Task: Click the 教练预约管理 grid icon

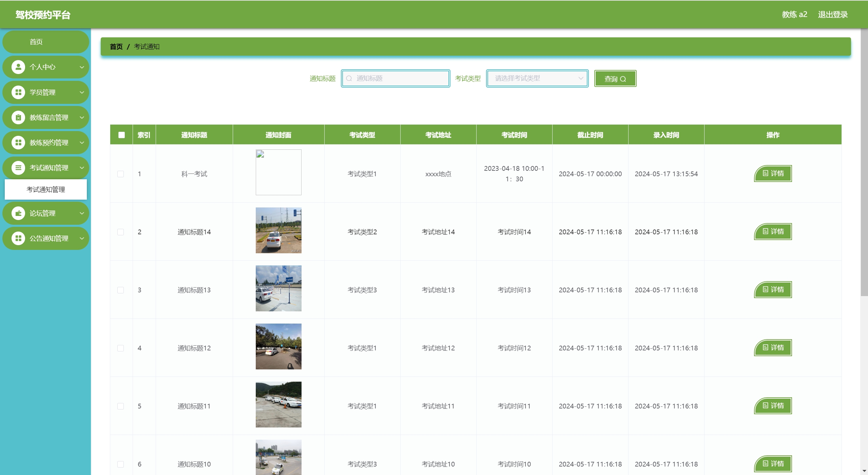Action: [18, 143]
